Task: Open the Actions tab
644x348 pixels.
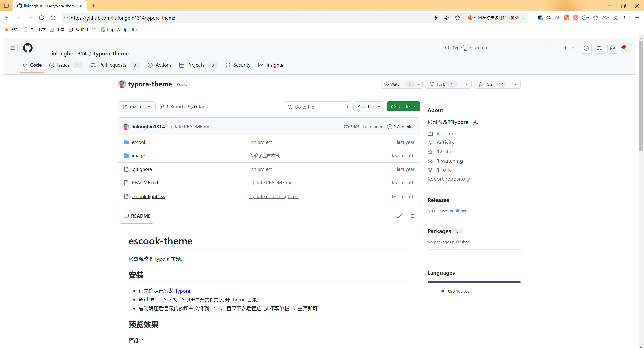Action: [x=159, y=65]
